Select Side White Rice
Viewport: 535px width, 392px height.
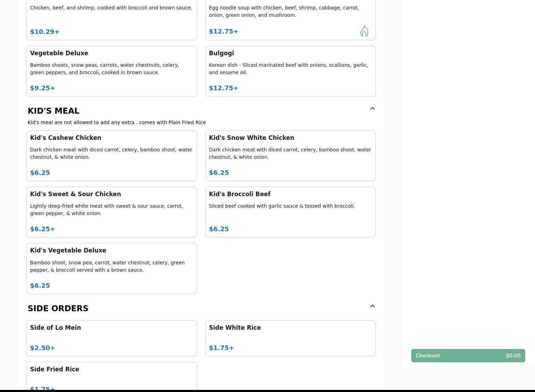pyautogui.click(x=290, y=338)
